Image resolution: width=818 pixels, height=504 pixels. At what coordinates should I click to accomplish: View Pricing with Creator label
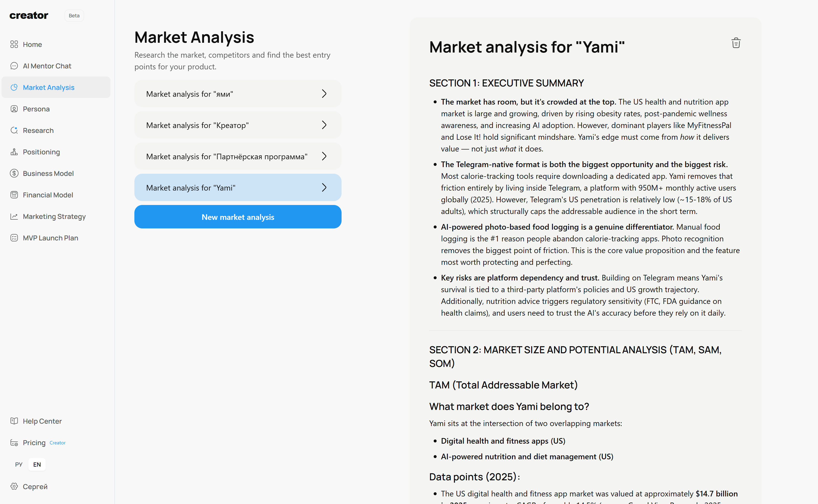34,442
